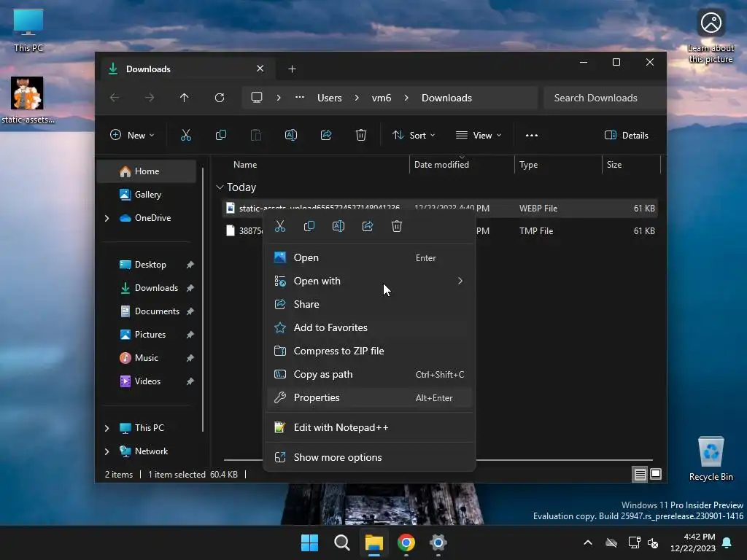Click inside the Search Downloads field
Viewport: 747px width, 560px height.
pyautogui.click(x=604, y=98)
